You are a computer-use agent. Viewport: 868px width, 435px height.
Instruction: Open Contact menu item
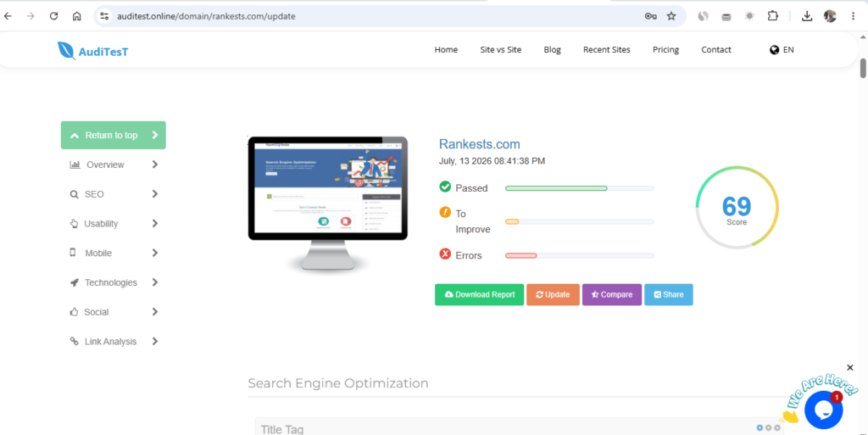pos(716,50)
